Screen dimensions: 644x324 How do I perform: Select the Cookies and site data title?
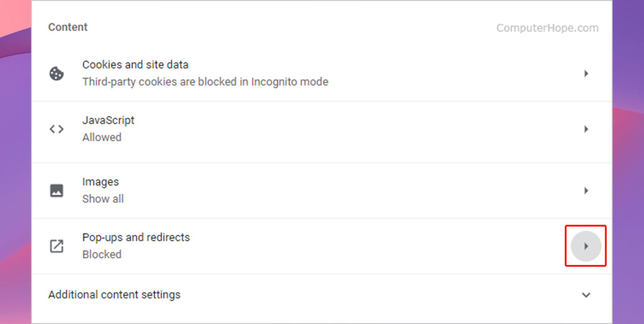point(135,65)
